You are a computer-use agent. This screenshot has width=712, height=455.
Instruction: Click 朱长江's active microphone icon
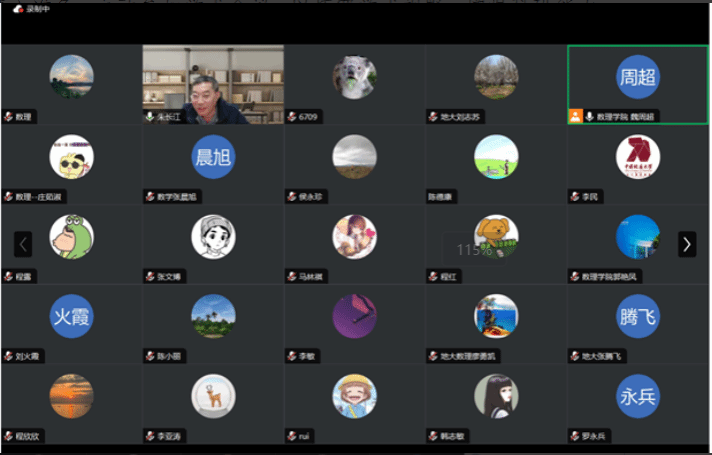(x=150, y=117)
